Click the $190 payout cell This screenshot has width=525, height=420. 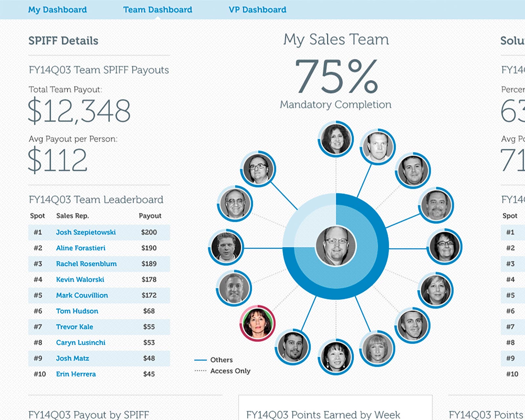[x=149, y=248]
